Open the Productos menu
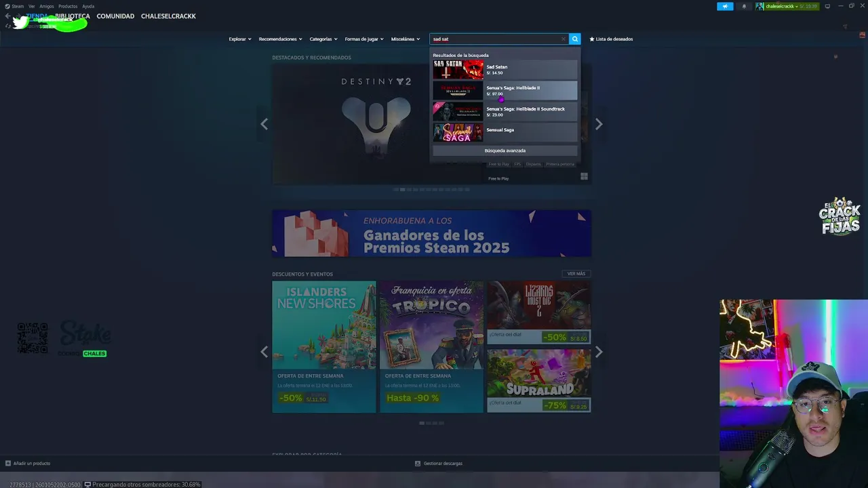This screenshot has width=868, height=488. (68, 6)
